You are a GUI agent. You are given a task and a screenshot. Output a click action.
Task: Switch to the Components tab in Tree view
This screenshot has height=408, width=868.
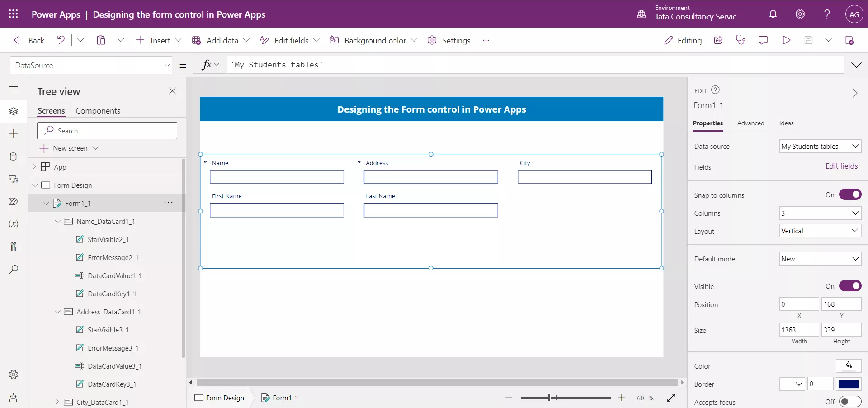point(98,110)
